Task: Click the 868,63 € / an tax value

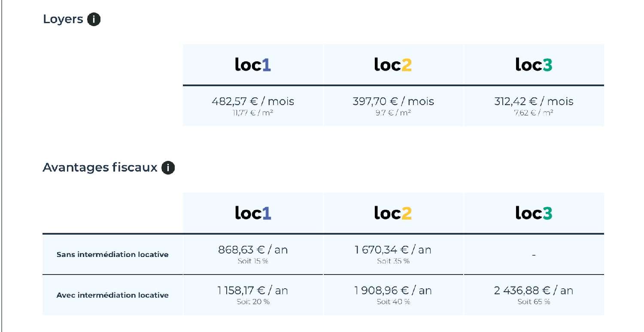Action: click(x=253, y=250)
